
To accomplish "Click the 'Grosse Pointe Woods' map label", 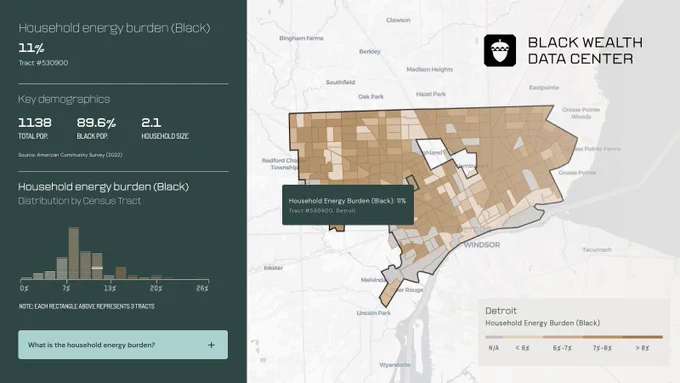I will click(x=581, y=113).
